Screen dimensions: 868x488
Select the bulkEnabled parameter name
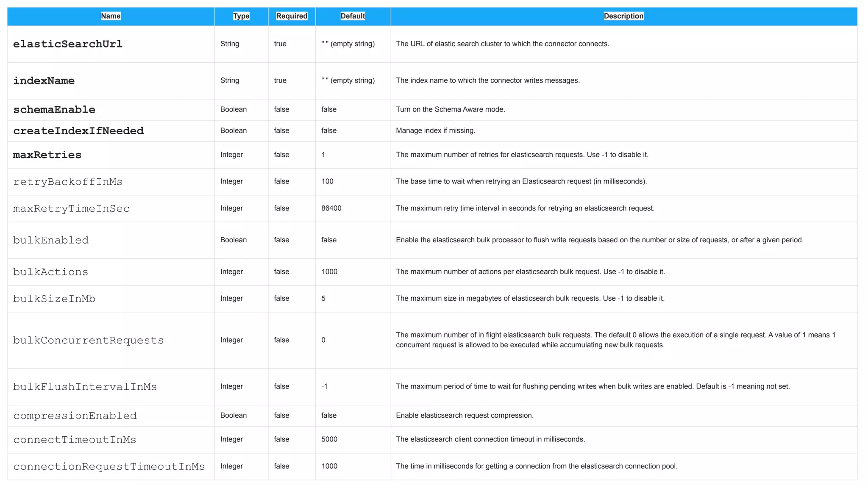[x=51, y=240]
